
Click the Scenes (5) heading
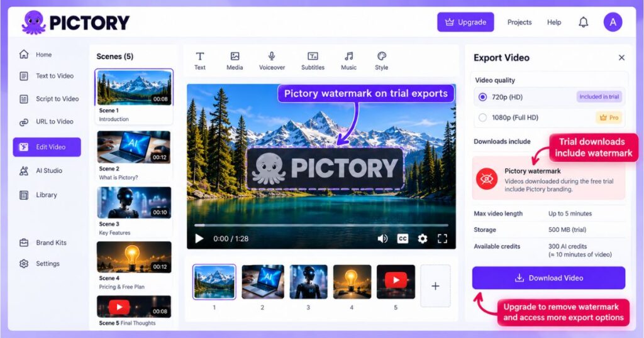tap(115, 57)
